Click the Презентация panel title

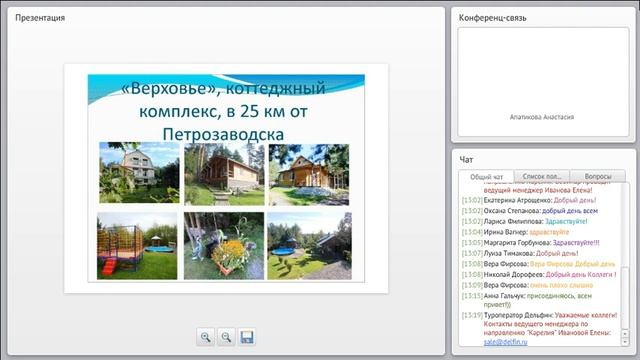pyautogui.click(x=40, y=18)
